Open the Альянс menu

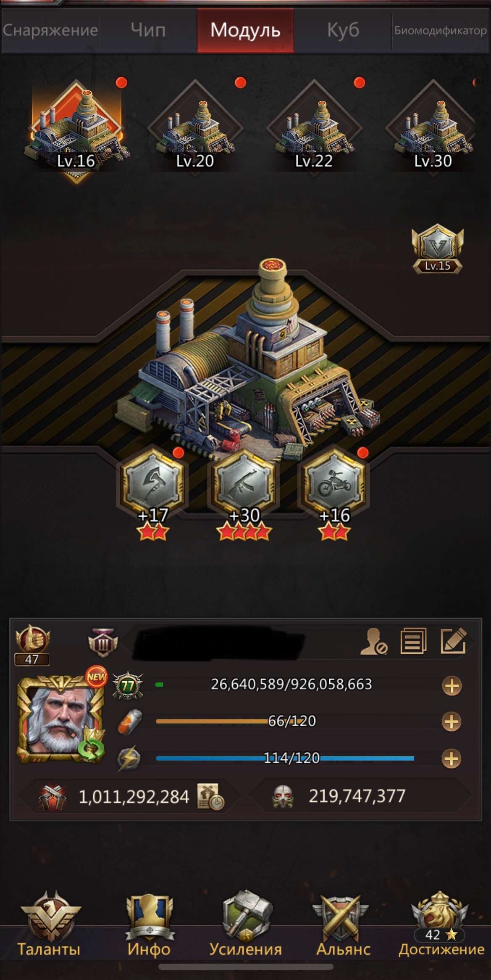tap(343, 925)
